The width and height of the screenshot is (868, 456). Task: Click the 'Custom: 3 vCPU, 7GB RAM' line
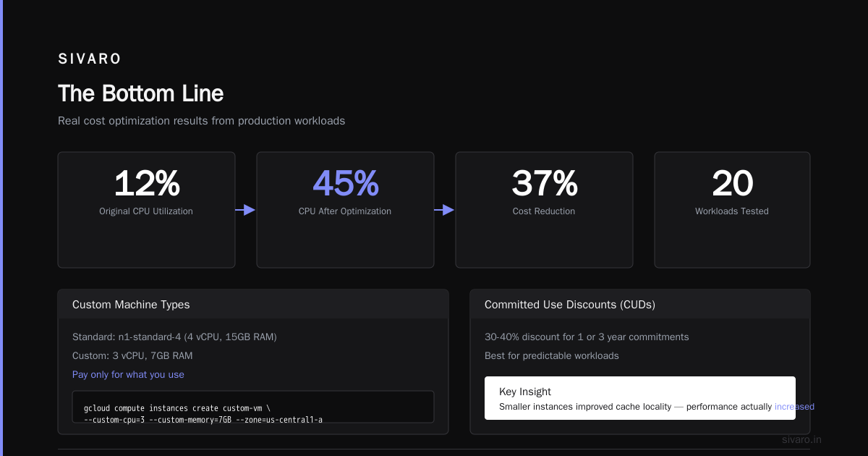pos(132,356)
